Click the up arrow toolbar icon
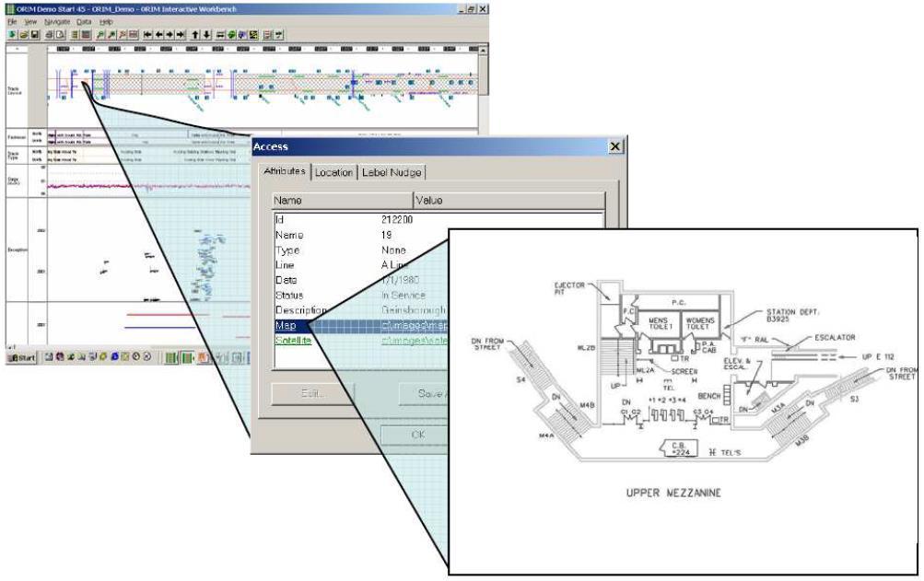 point(195,35)
